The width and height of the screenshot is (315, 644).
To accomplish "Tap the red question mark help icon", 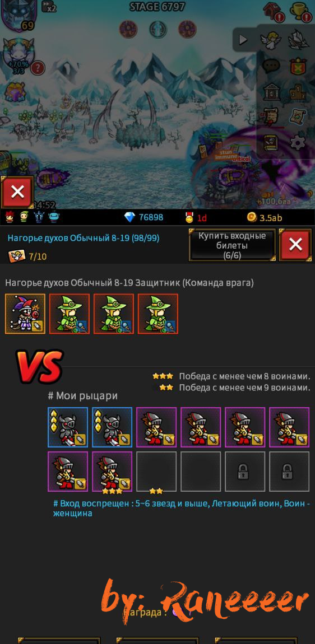I will pos(38,67).
